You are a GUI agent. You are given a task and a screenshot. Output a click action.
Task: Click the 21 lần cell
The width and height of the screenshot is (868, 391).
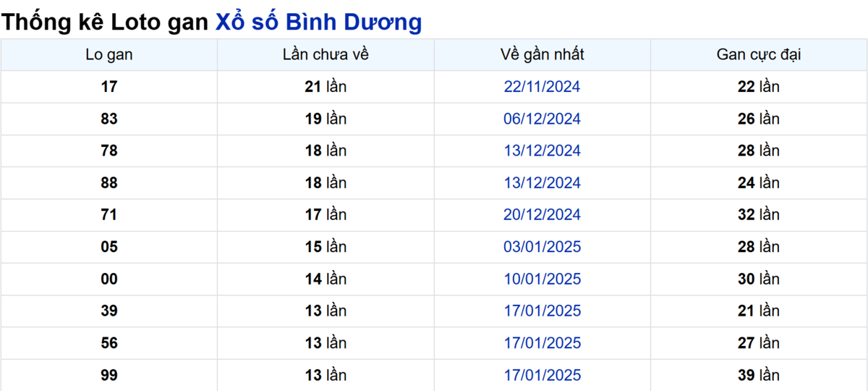coord(325,87)
